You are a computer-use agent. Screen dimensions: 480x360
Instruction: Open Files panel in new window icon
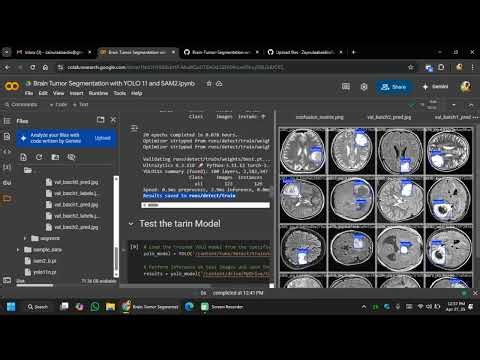click(x=100, y=120)
